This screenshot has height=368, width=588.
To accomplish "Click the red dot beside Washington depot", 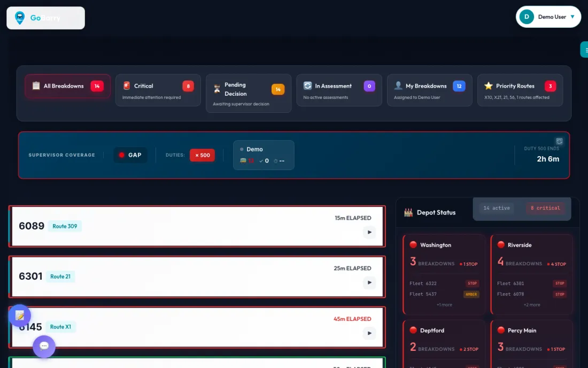I will [x=413, y=244].
